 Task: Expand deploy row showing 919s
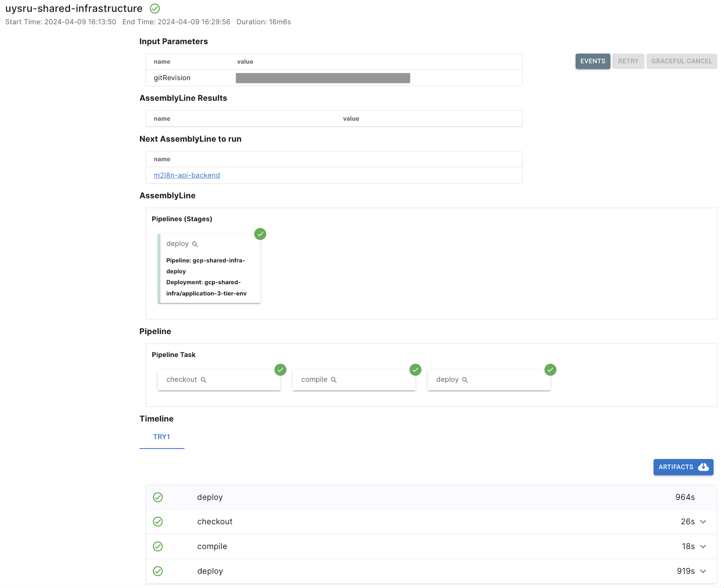point(703,571)
